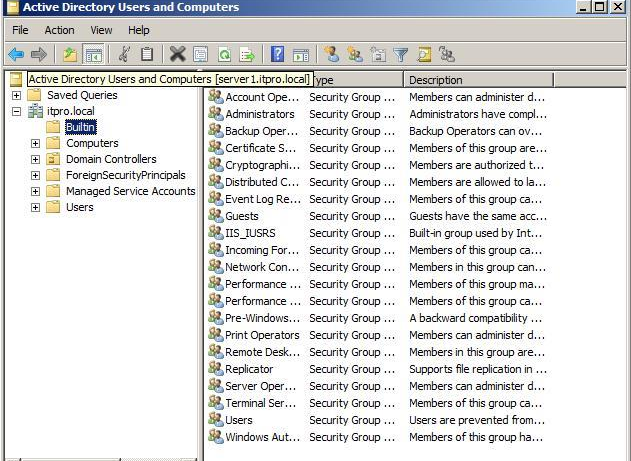Click the Export List toolbar icon
This screenshot has width=631, height=461.
pos(247,54)
